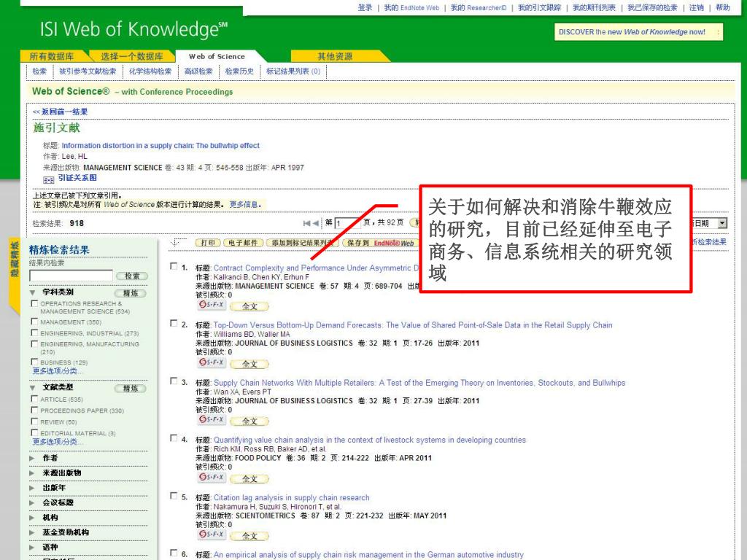Screen dimensions: 747x560
Task: Open the 被引参考文献检索 sub-tab
Action: pyautogui.click(x=88, y=71)
